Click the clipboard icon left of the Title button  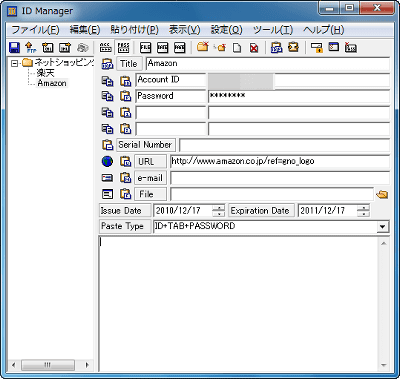coord(107,64)
